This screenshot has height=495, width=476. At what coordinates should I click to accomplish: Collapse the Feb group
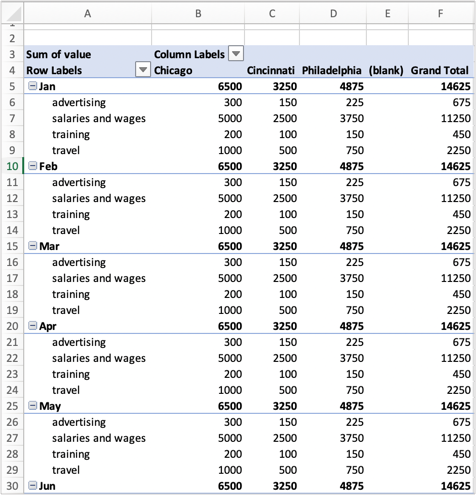pyautogui.click(x=32, y=166)
